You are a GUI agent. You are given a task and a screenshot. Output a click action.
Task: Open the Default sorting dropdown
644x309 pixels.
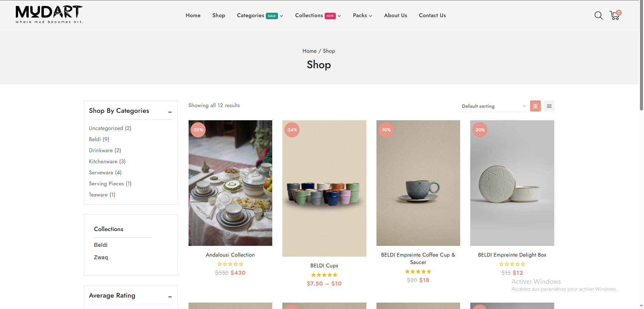(x=493, y=106)
